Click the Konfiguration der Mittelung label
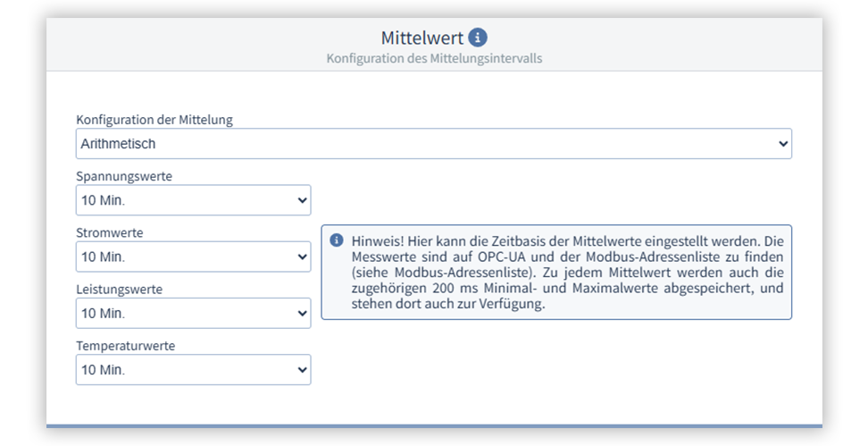 [x=154, y=120]
